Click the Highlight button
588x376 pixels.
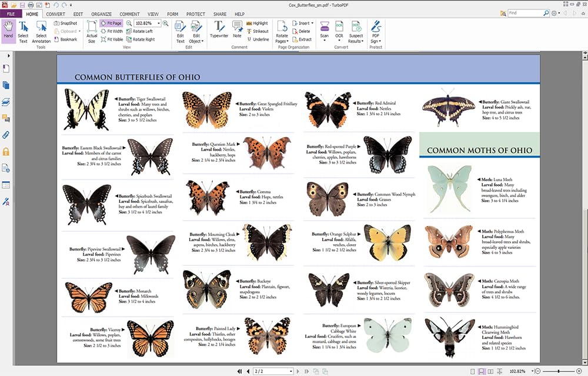(257, 23)
